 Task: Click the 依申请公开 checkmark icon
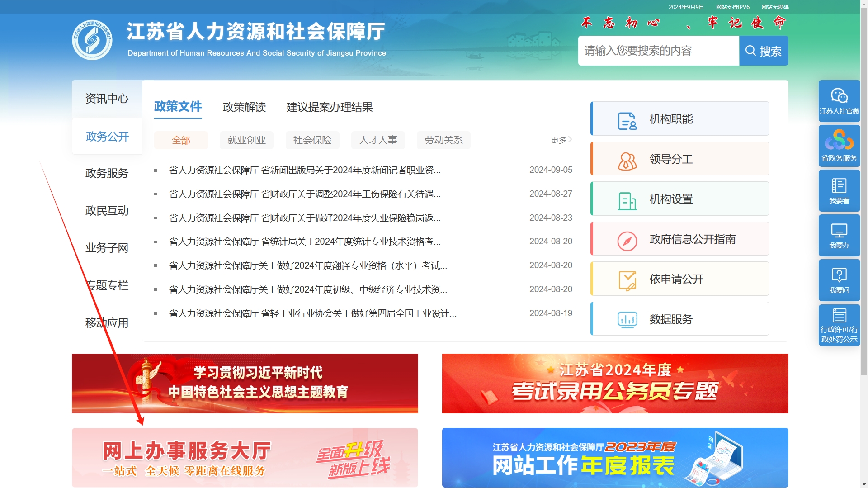[x=627, y=281]
